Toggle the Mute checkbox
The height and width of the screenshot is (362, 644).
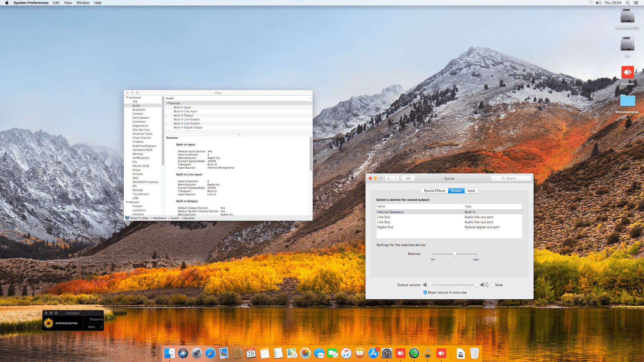point(493,285)
